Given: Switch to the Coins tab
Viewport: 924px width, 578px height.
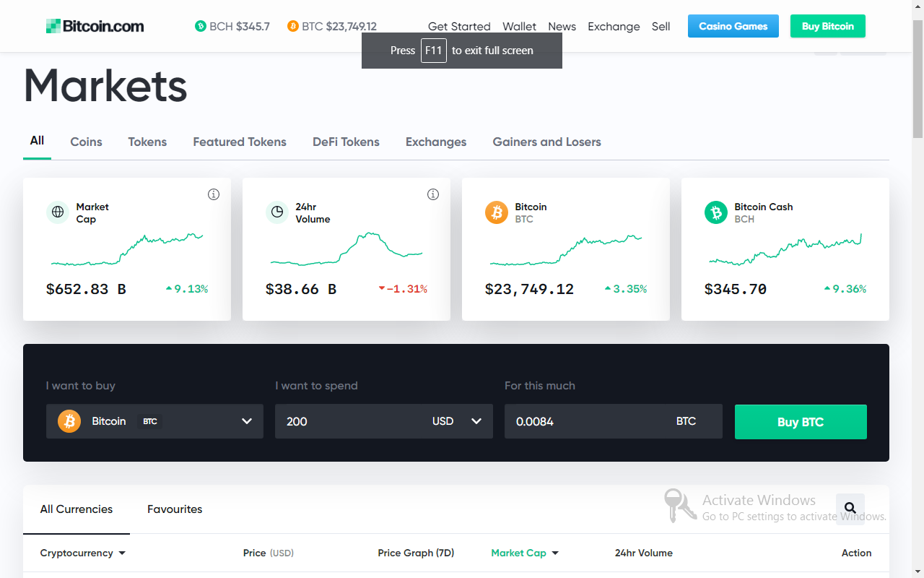Looking at the screenshot, I should tap(86, 142).
